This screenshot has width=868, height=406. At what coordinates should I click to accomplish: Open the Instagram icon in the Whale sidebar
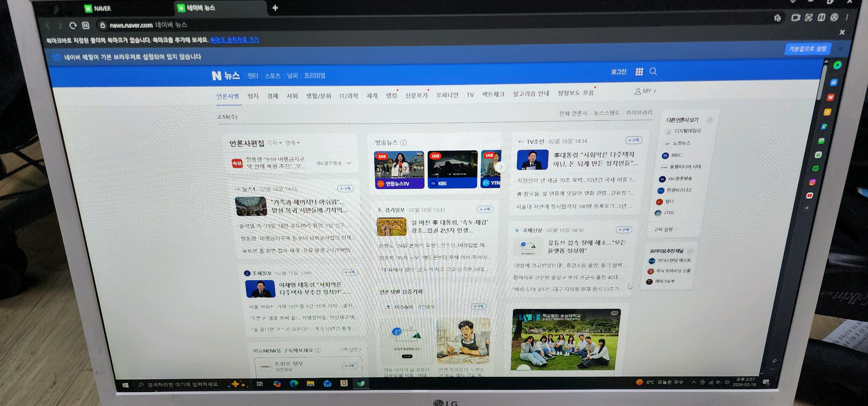pos(812,182)
